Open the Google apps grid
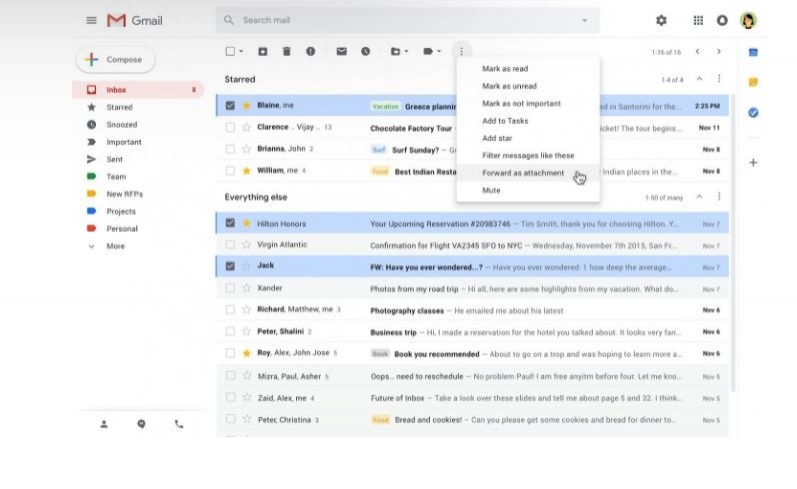 point(698,20)
